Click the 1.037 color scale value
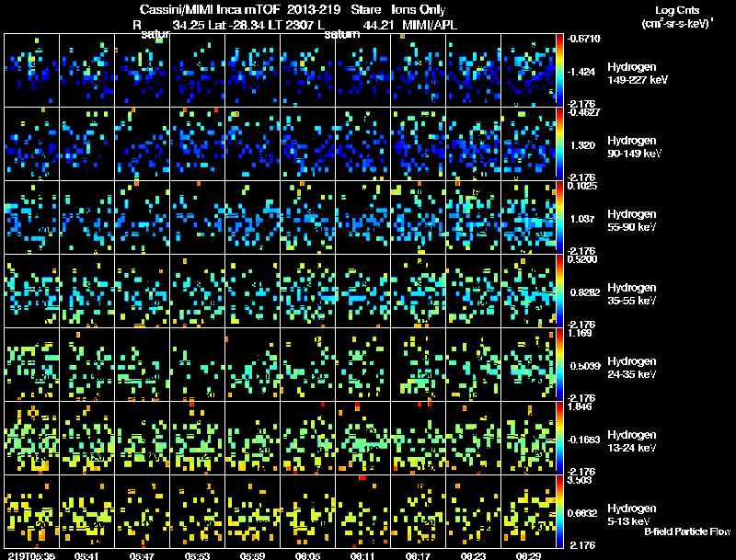The height and width of the screenshot is (560, 736). 582,219
